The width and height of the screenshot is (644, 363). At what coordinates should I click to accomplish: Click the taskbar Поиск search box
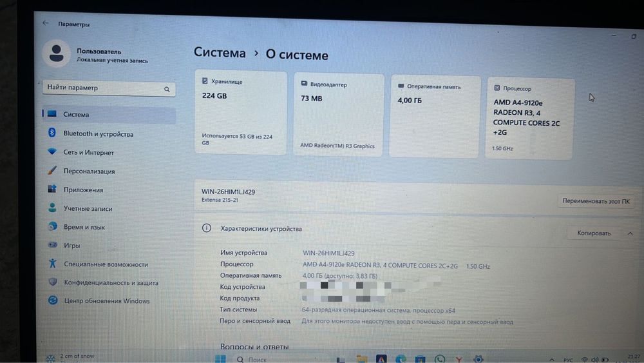tap(279, 359)
